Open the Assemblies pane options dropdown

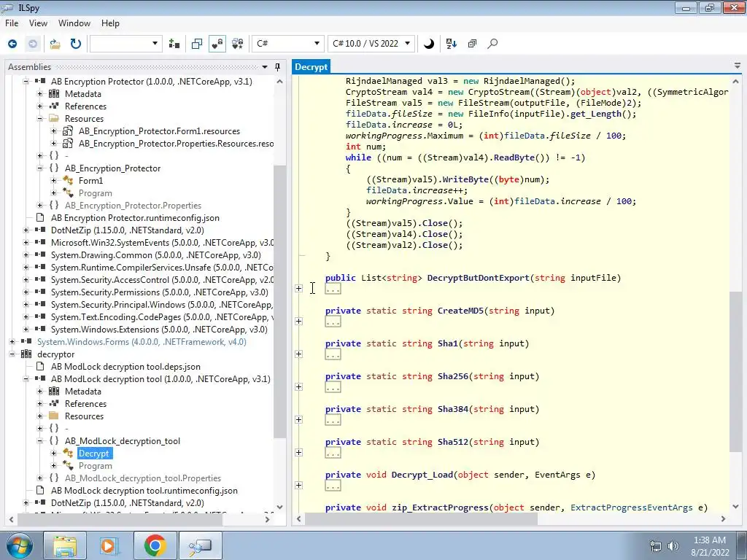coord(265,66)
